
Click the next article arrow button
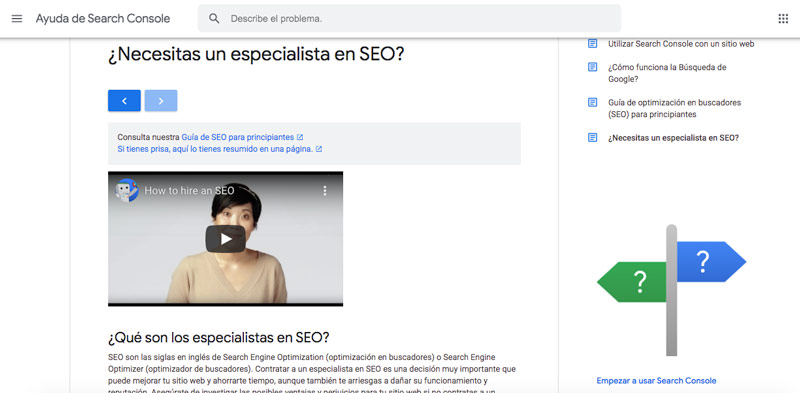pos(161,101)
